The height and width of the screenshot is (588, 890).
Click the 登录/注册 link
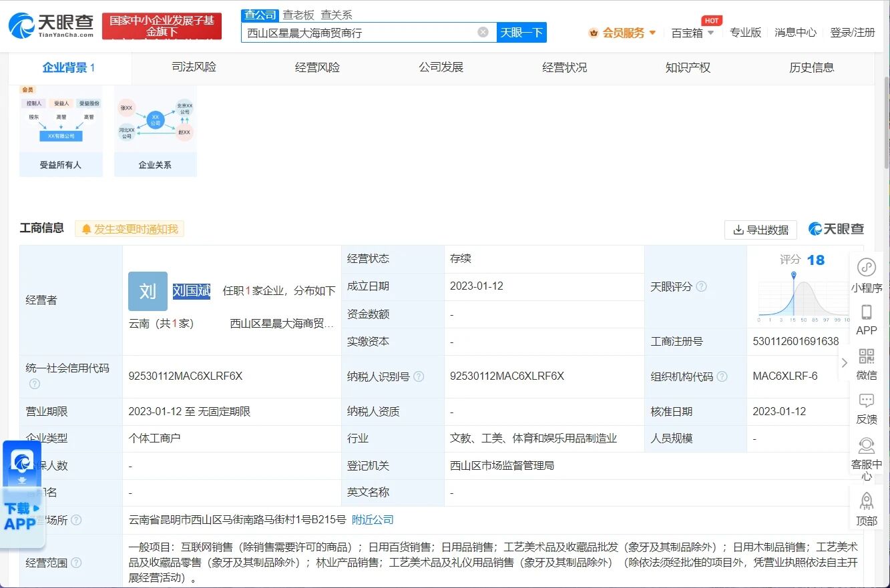pos(853,33)
